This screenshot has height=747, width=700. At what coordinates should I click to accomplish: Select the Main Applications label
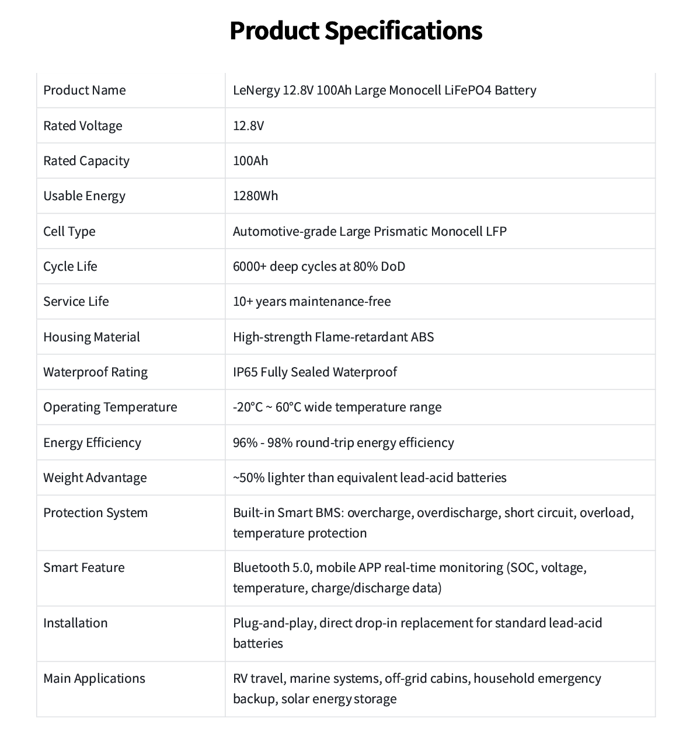pyautogui.click(x=94, y=678)
